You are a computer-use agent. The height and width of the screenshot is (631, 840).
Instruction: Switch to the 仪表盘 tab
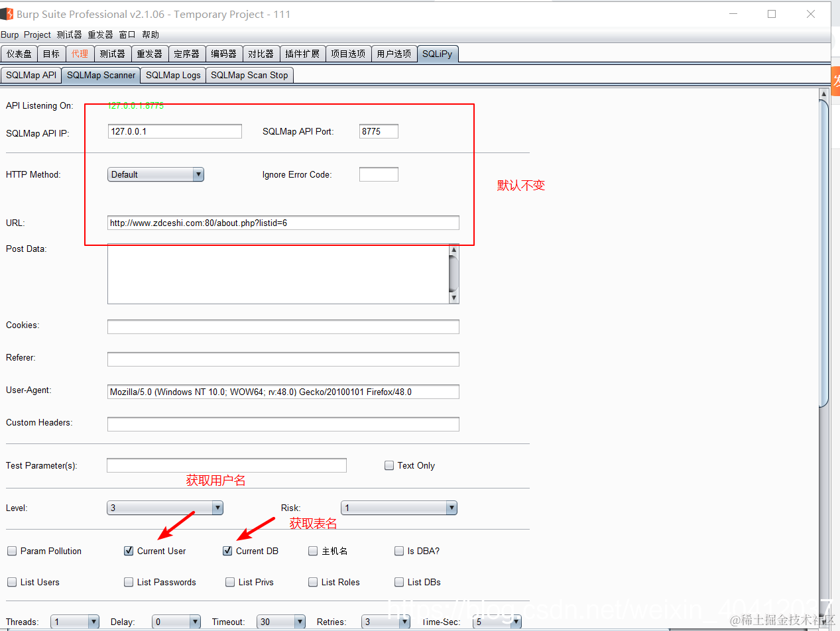19,54
